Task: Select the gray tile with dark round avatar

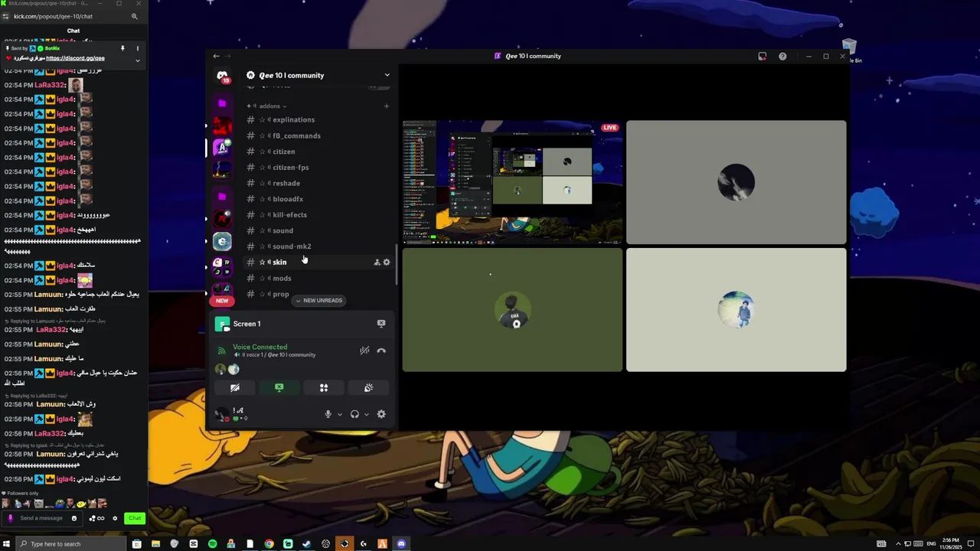Action: [x=736, y=182]
